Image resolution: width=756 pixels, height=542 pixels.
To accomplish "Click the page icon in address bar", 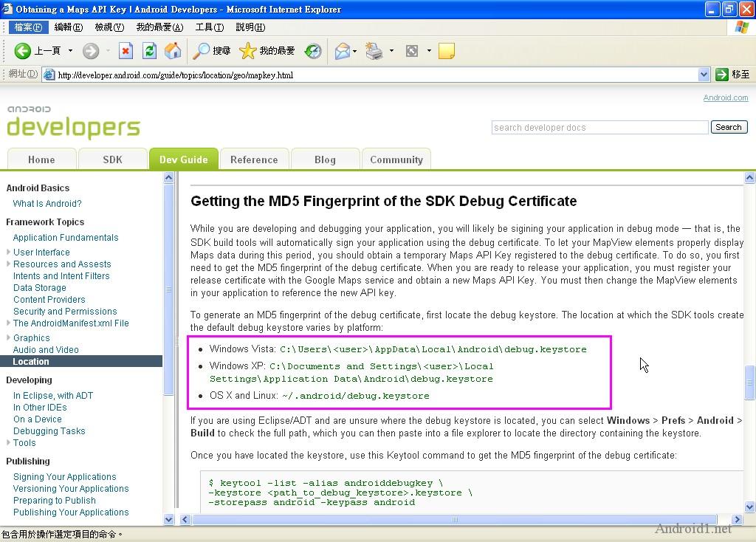I will click(49, 75).
